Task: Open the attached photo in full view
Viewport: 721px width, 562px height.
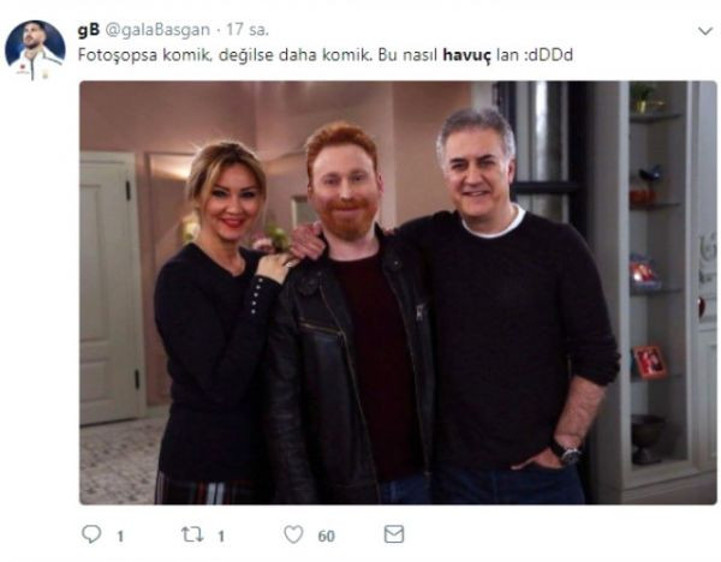Action: [x=398, y=292]
